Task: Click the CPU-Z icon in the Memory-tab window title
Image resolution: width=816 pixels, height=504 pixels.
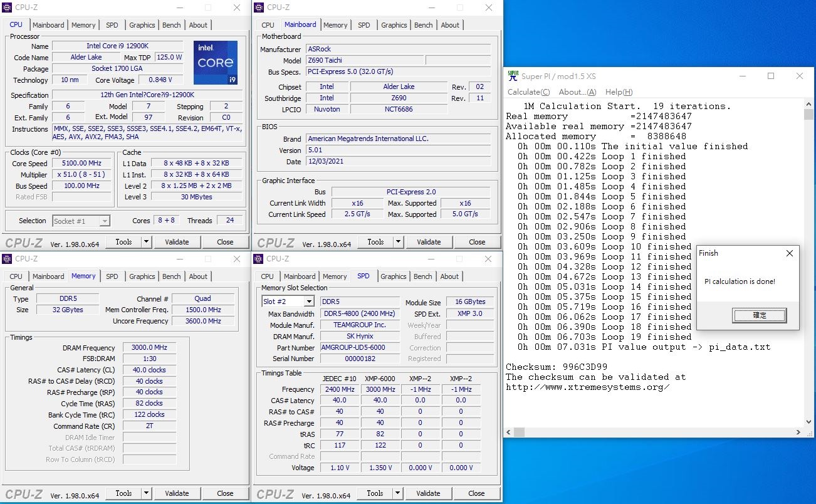Action: tap(7, 259)
